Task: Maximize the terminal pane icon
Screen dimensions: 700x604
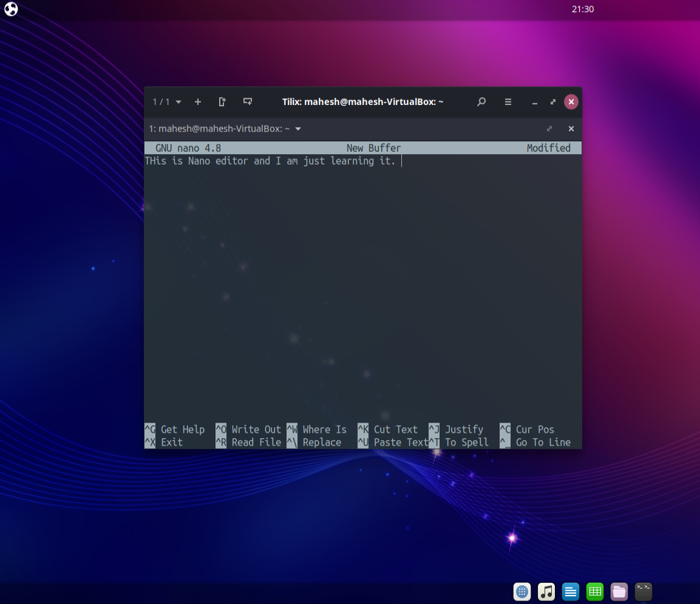Action: [x=549, y=129]
